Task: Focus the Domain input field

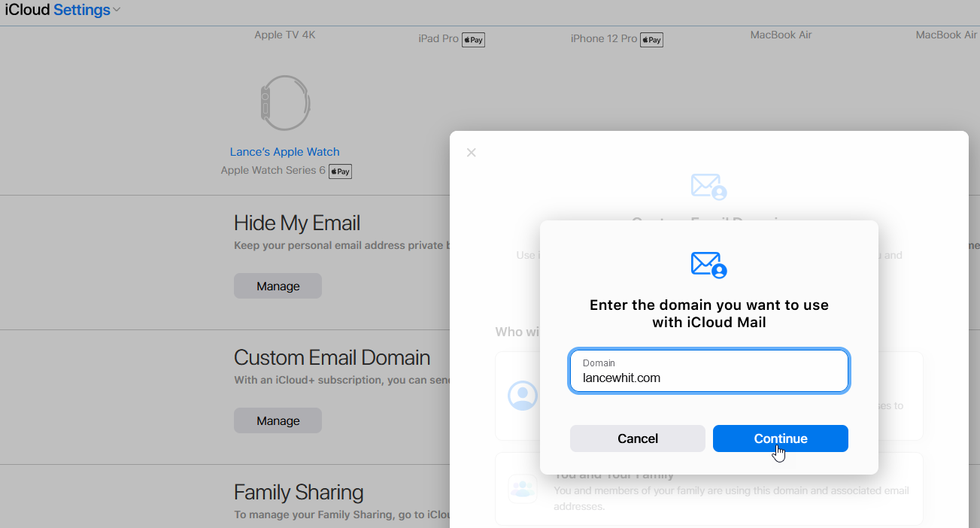Action: point(709,371)
